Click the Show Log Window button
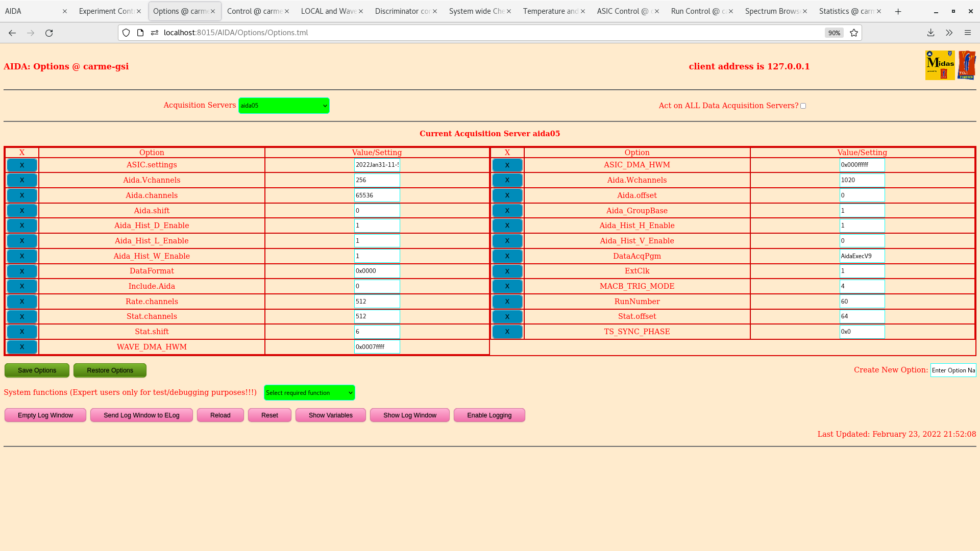 pyautogui.click(x=409, y=415)
